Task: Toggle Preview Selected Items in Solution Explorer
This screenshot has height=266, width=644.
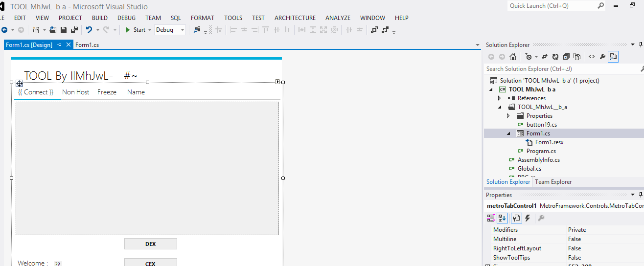Action: [613, 57]
